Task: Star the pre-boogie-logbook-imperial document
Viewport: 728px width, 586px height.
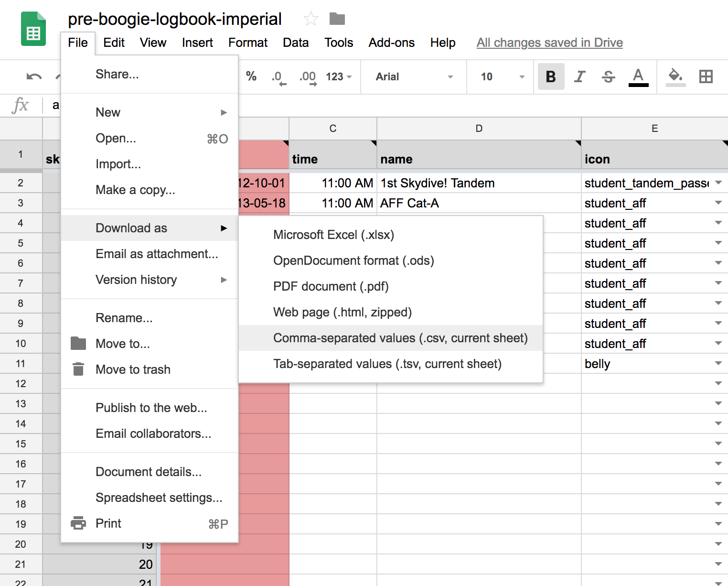Action: coord(311,19)
